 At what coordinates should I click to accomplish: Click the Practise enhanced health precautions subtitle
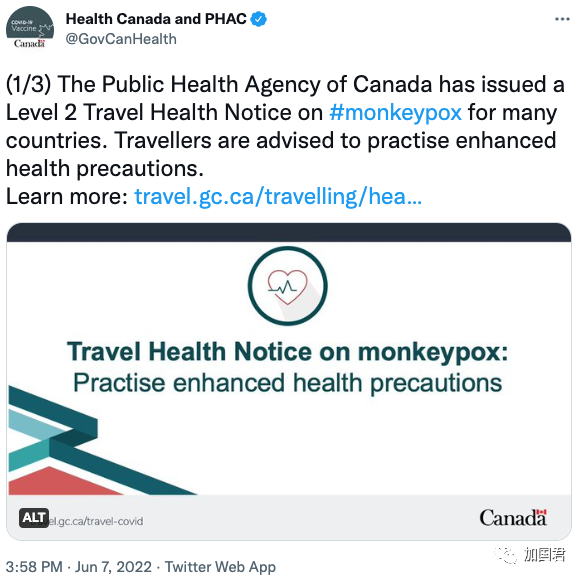pos(288,383)
